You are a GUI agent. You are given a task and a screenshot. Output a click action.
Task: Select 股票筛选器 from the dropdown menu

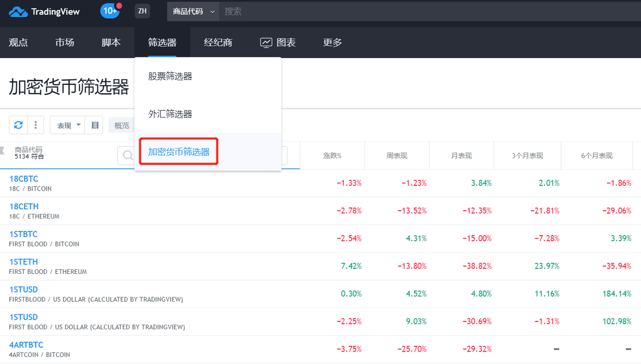(x=170, y=76)
